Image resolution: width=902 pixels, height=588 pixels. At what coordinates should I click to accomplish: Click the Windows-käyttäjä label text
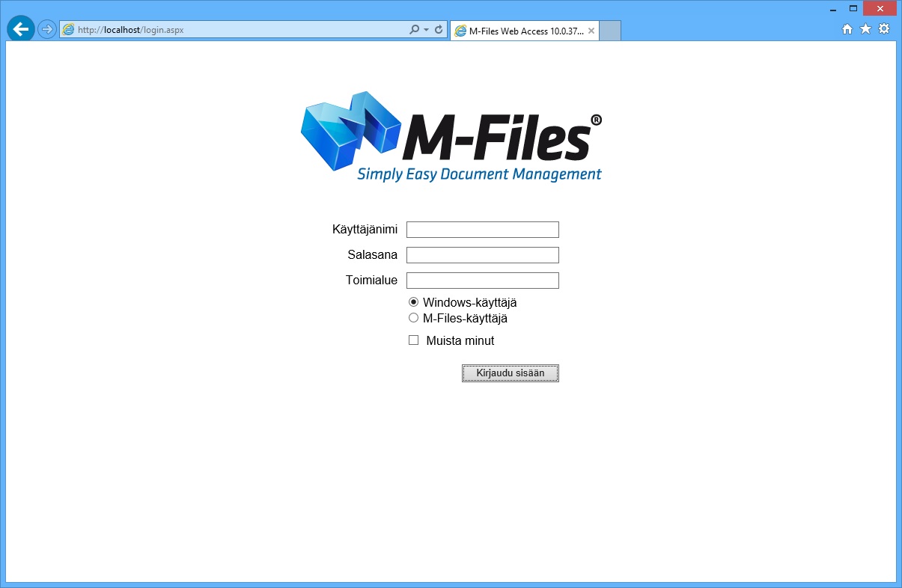pyautogui.click(x=470, y=302)
